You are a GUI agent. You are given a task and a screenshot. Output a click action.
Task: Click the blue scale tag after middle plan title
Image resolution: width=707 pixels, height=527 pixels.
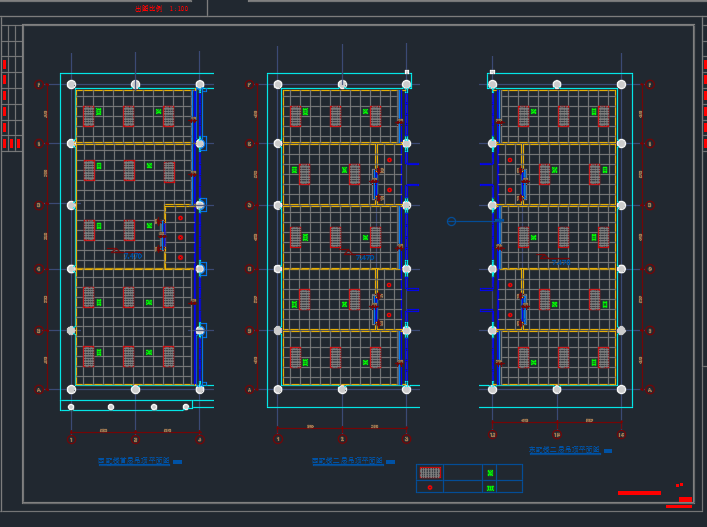pos(390,462)
